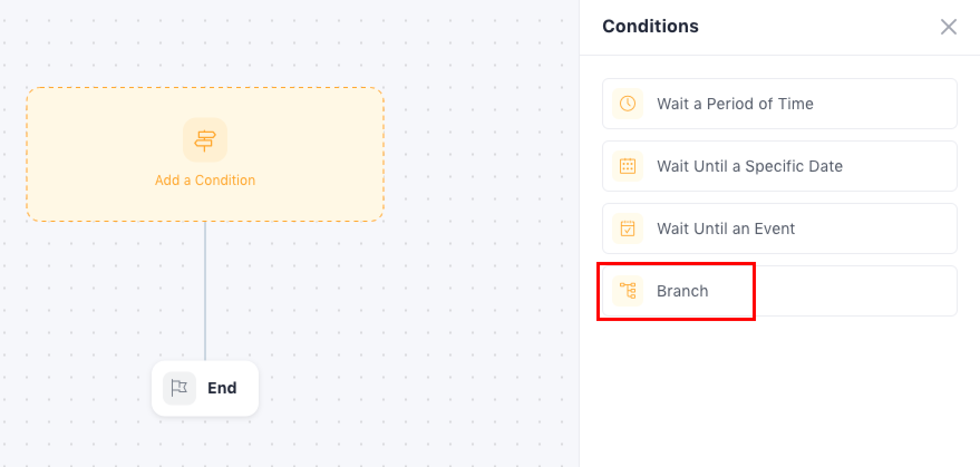Viewport: 980px width, 467px height.
Task: Click the "Conditions" panel heading
Action: pos(650,26)
